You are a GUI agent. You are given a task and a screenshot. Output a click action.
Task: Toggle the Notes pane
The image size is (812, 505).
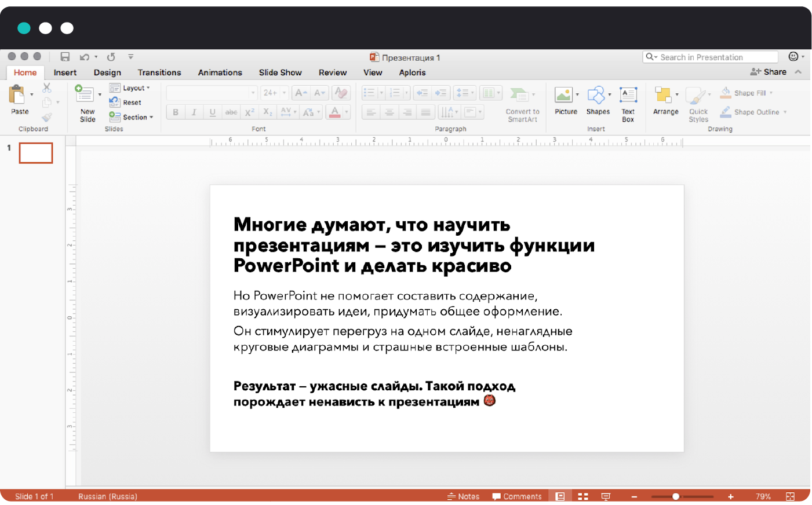(x=463, y=496)
